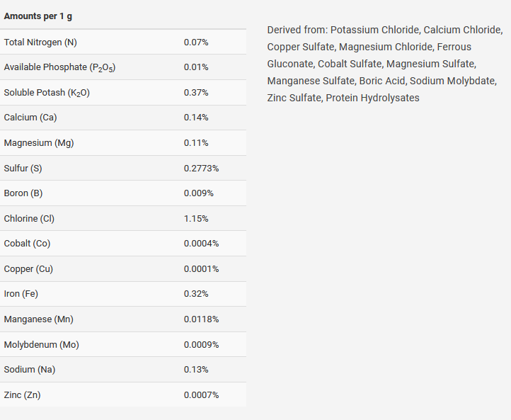Click the Magnesium (Mg) row label
This screenshot has height=420, width=511.
[x=39, y=143]
